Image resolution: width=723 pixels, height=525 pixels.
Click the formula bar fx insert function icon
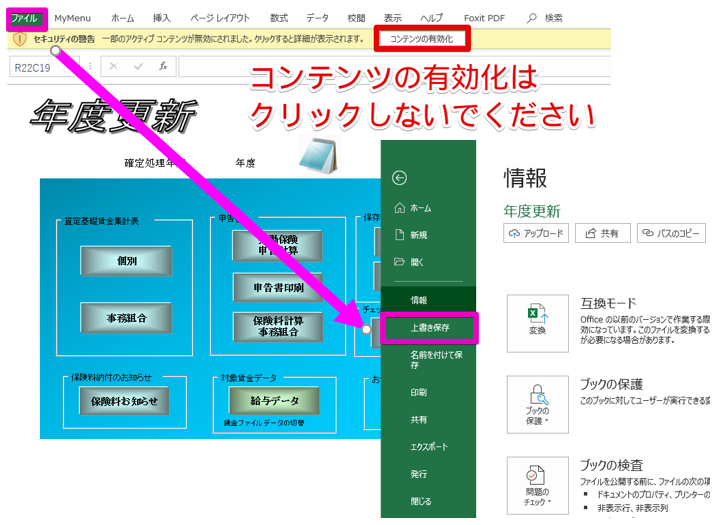tap(163, 67)
